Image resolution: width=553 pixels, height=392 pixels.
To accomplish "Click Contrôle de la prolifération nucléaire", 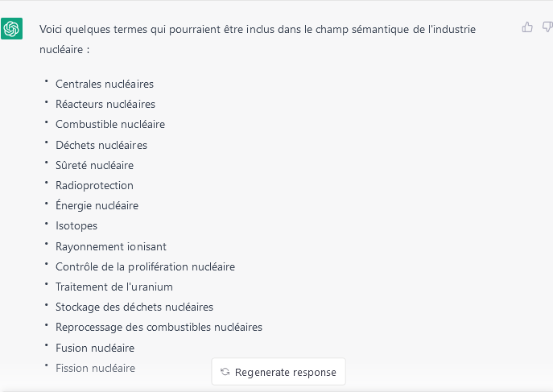I will (x=145, y=266).
